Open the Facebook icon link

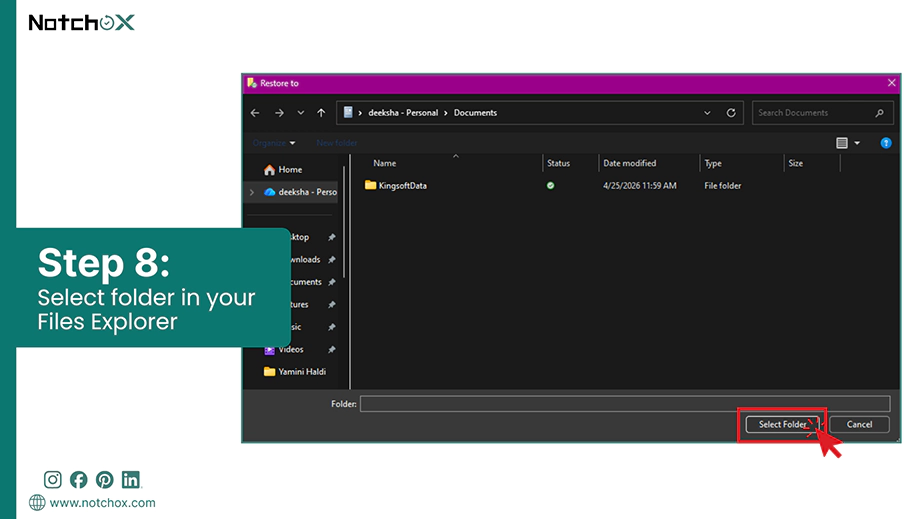coord(78,480)
